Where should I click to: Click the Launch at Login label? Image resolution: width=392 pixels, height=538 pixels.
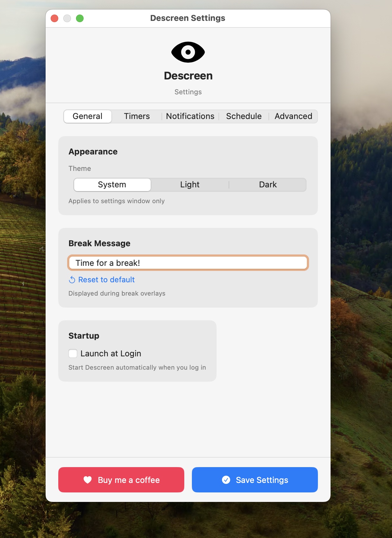coord(111,353)
